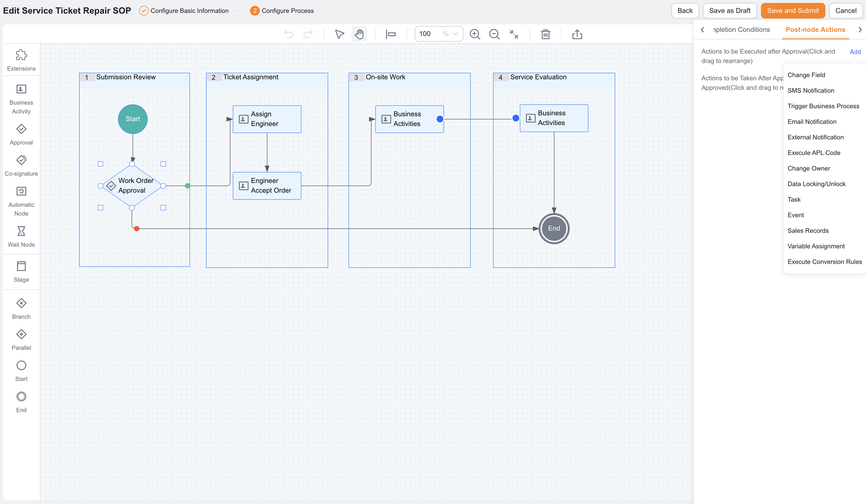Cancel editing the SOP
The image size is (866, 504).
pos(846,11)
